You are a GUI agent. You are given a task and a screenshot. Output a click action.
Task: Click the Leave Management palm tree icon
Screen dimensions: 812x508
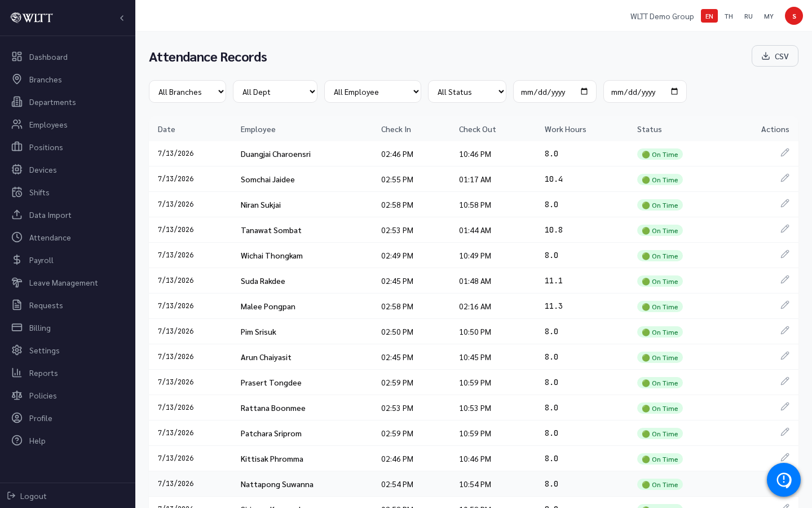point(17,282)
